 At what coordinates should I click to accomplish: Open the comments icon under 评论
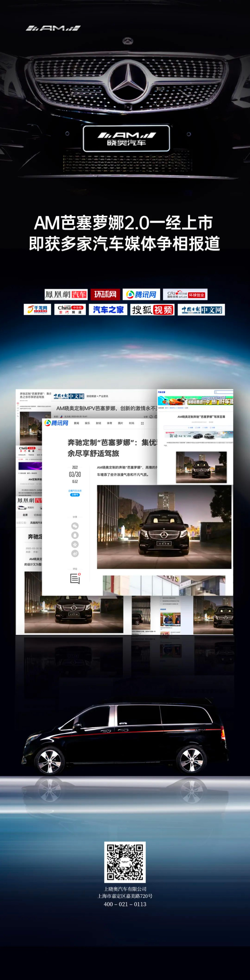pos(75,579)
